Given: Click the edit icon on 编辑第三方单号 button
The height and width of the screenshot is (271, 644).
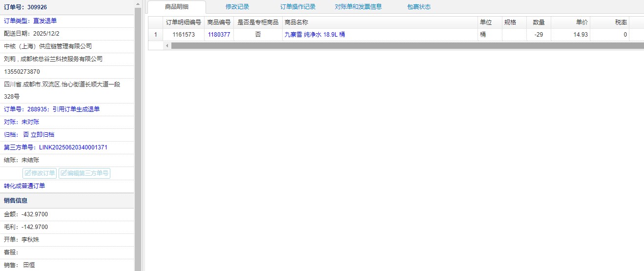Looking at the screenshot, I should click(63, 173).
